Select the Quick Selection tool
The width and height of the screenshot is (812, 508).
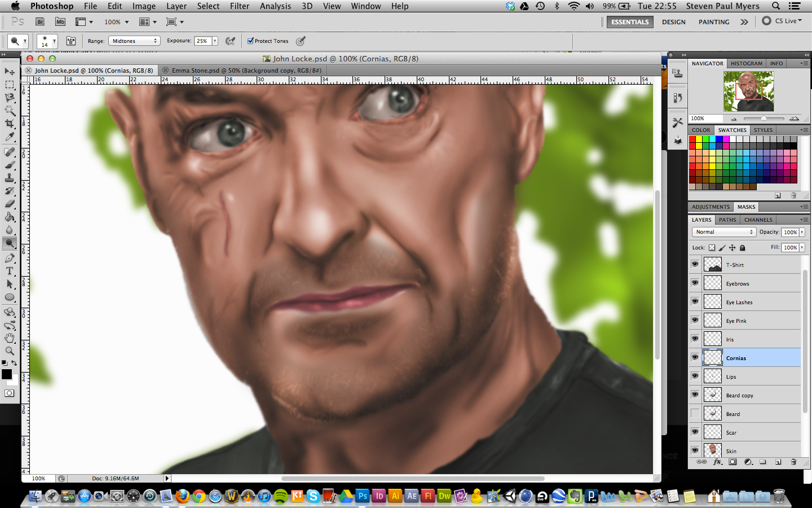pos(10,111)
